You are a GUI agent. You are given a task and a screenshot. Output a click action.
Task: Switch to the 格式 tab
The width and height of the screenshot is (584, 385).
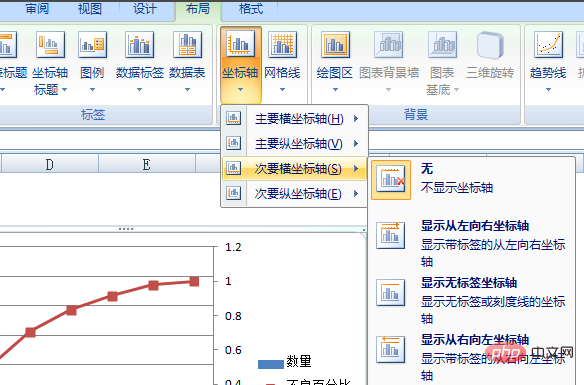pos(251,8)
